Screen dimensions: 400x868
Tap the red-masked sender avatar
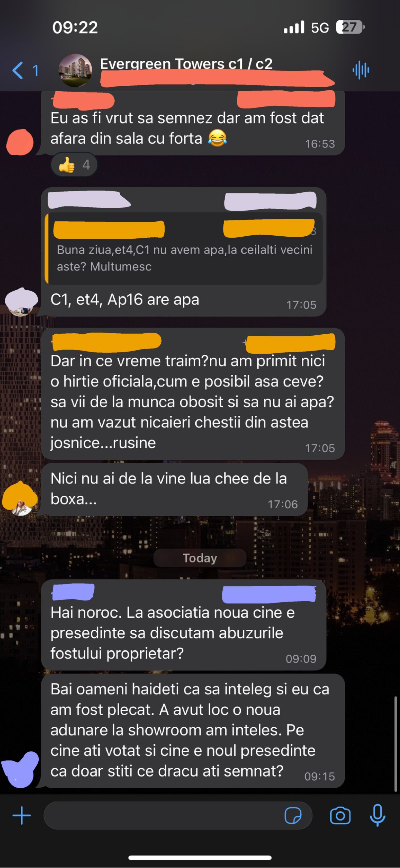click(20, 142)
